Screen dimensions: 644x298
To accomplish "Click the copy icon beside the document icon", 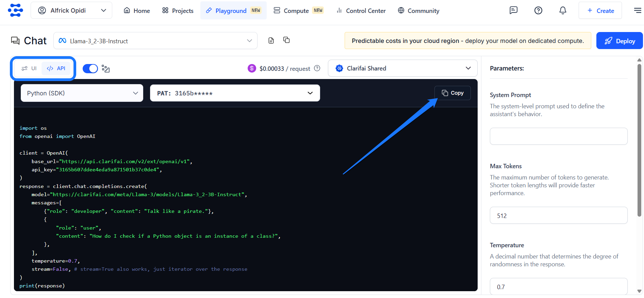I will (286, 40).
